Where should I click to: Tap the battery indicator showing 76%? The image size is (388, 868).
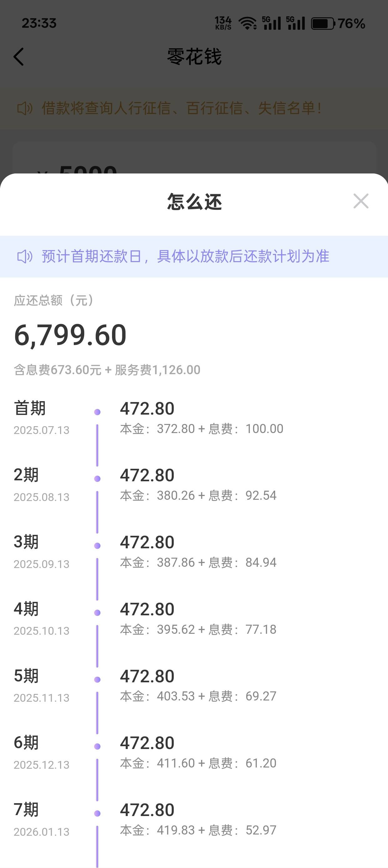tap(338, 23)
